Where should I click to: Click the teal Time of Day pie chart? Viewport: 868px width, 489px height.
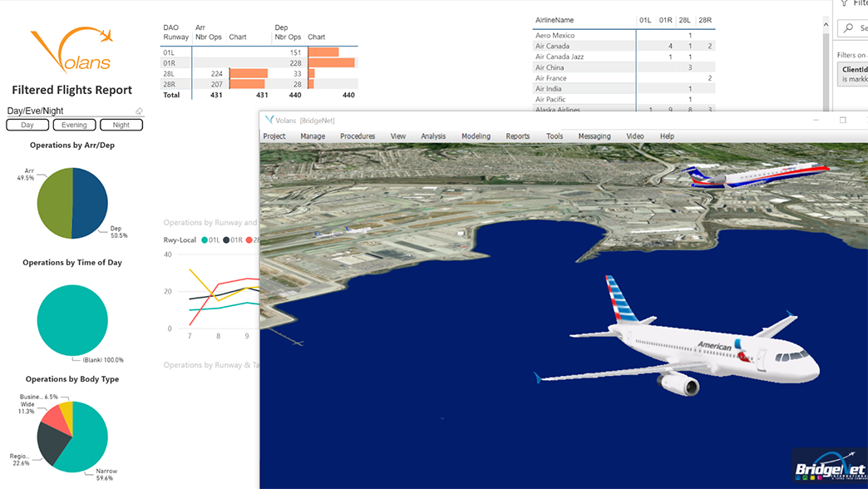point(72,320)
